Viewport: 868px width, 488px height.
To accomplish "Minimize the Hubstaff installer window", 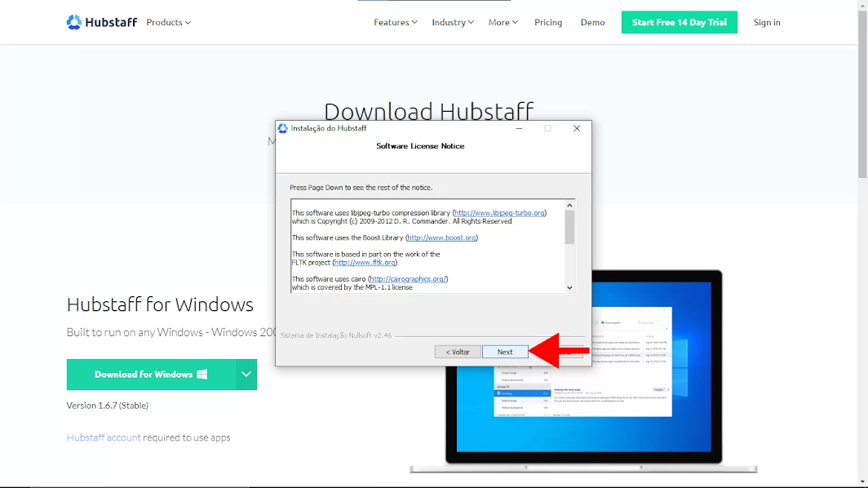I will (519, 128).
